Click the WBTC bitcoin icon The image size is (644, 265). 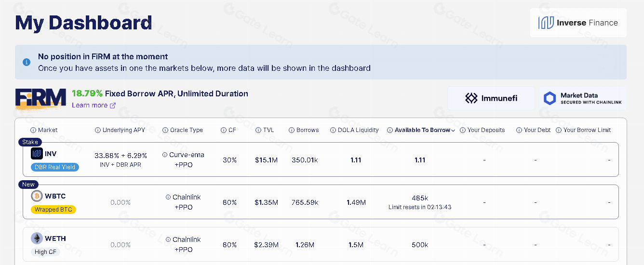tap(37, 196)
